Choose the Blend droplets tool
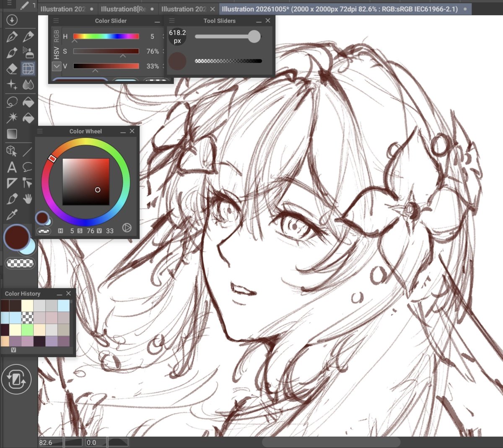The width and height of the screenshot is (503, 448). pos(28,84)
